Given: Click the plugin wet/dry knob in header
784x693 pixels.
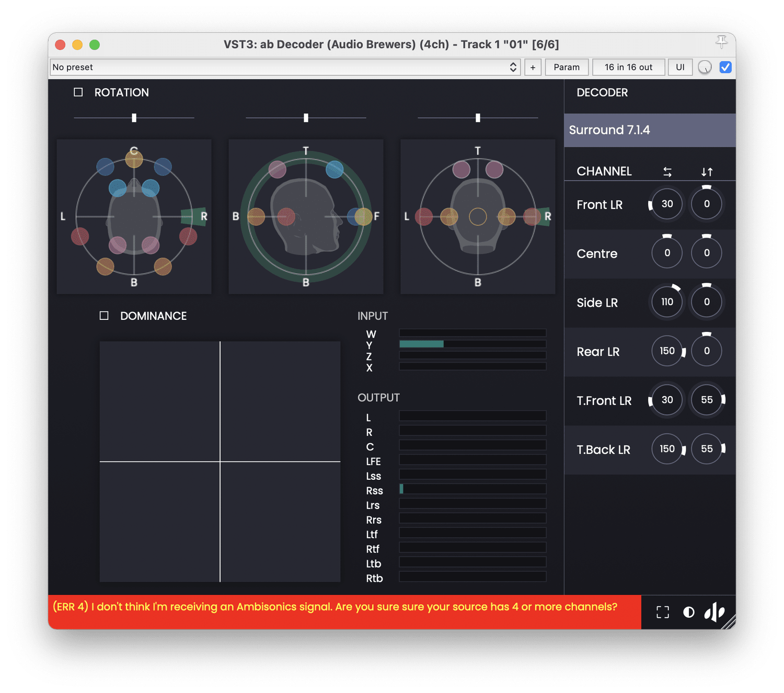Looking at the screenshot, I should (705, 67).
